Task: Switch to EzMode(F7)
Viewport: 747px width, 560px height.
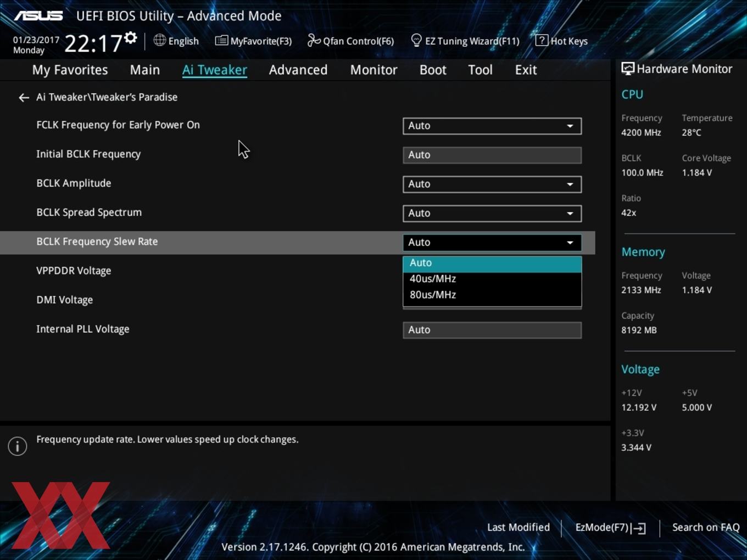Action: pos(601,528)
